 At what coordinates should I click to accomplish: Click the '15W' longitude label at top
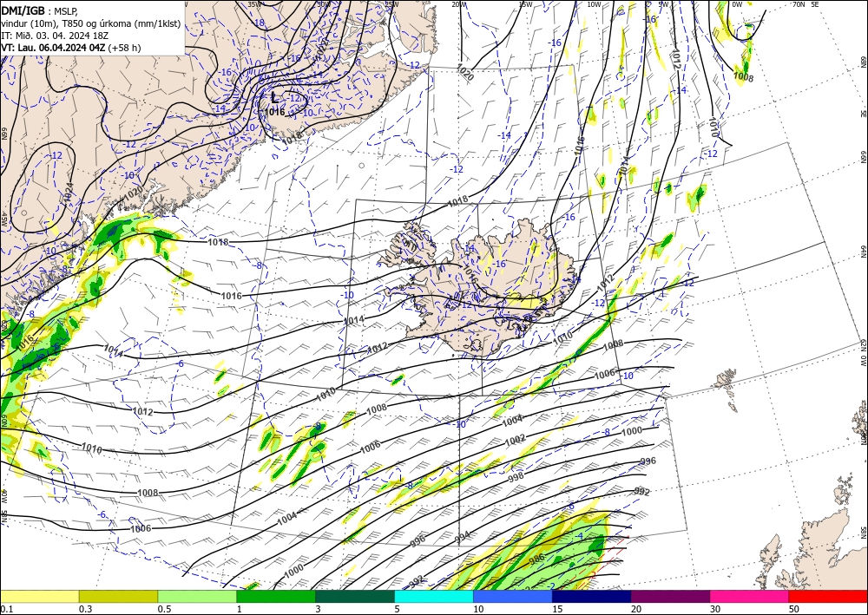(x=526, y=4)
